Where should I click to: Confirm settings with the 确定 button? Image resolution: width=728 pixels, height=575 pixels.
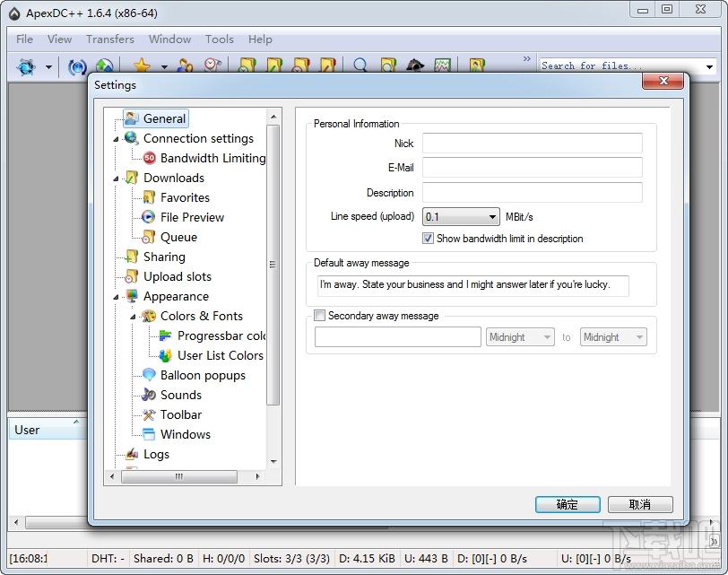(x=568, y=504)
